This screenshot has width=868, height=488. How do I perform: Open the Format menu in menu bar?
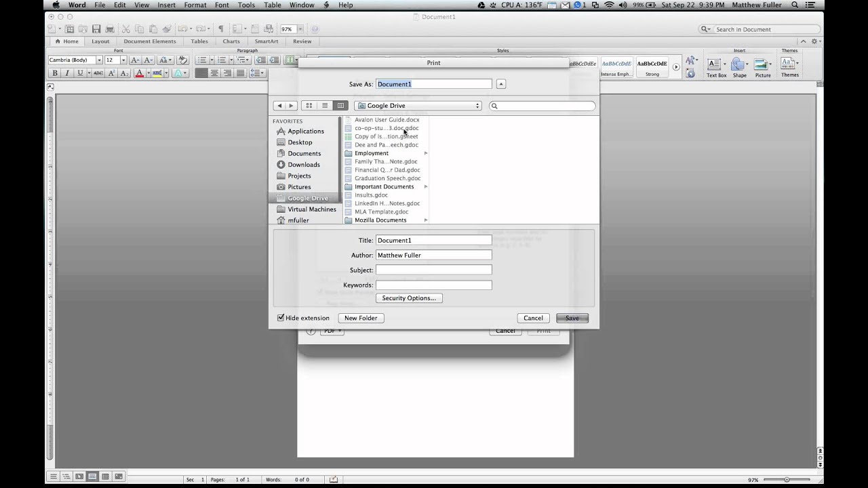[195, 5]
